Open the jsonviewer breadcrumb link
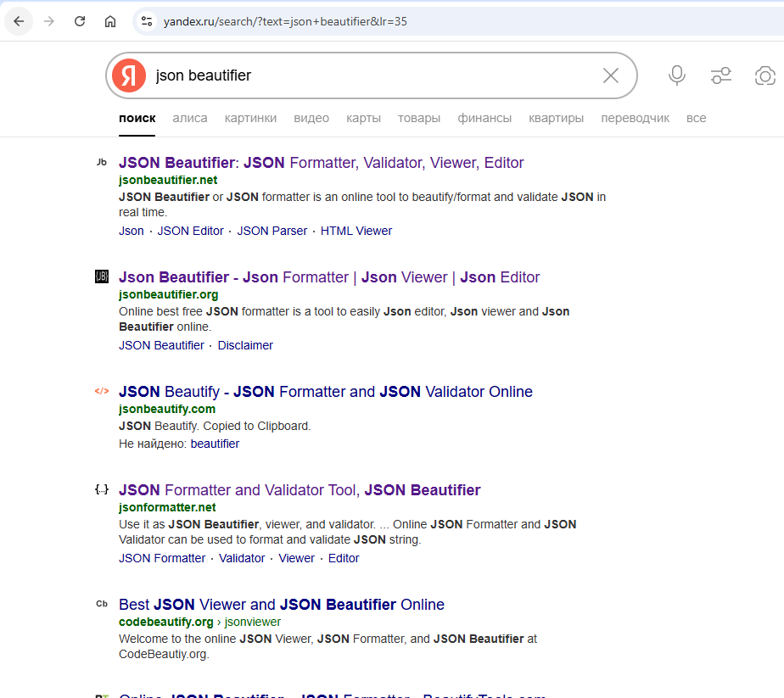The image size is (784, 698). [x=253, y=622]
